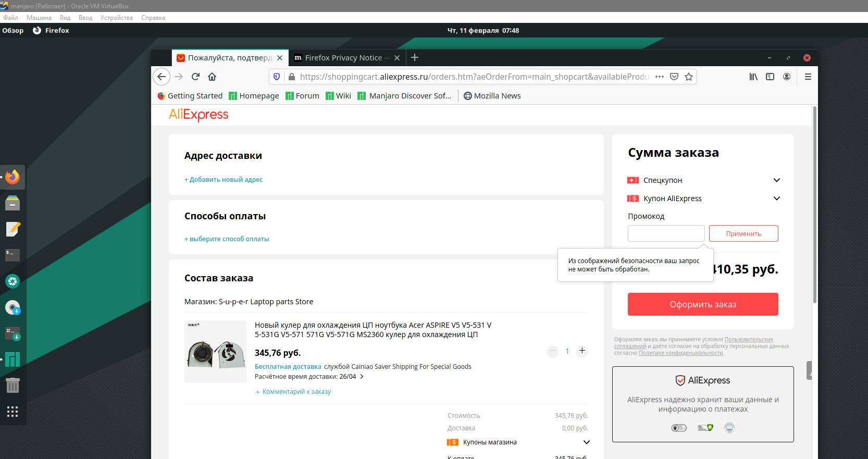868x459 pixels.
Task: Open the Обзор activities overview
Action: (13, 31)
